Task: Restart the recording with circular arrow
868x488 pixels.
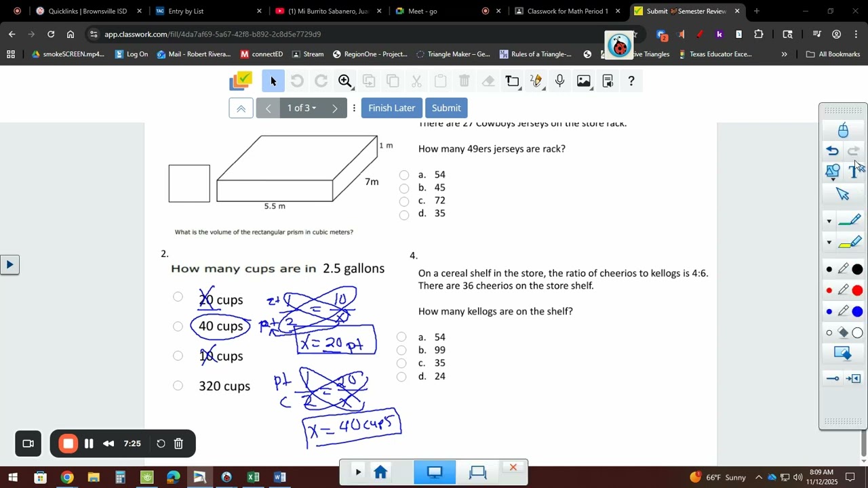Action: [x=161, y=444]
